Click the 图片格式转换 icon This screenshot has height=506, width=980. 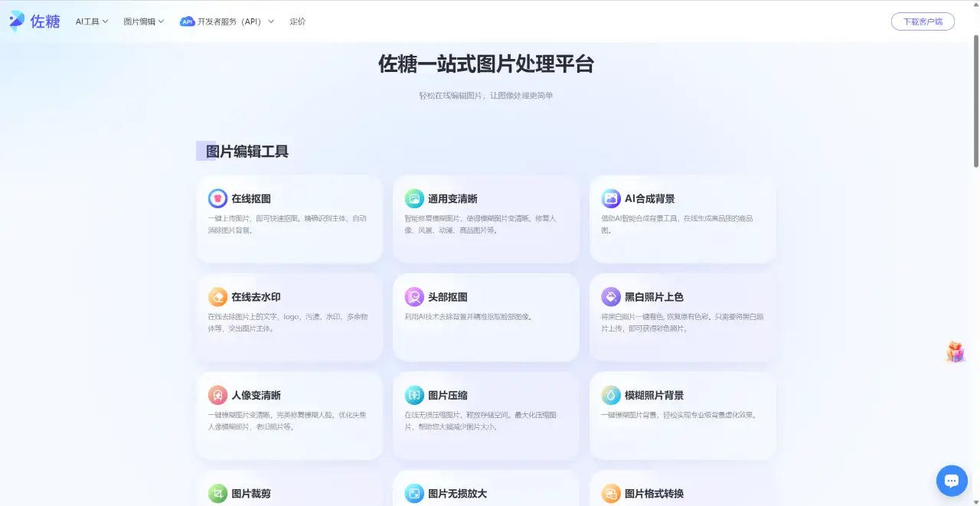click(611, 494)
